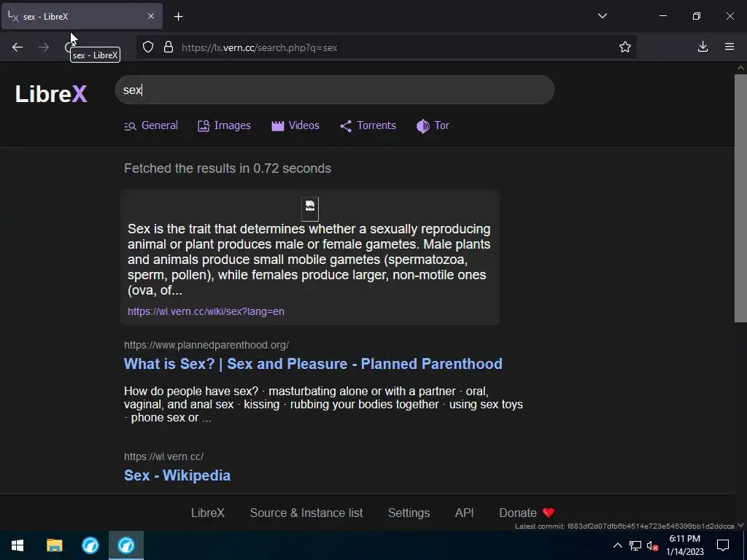The width and height of the screenshot is (747, 560).
Task: Click the page's vertical scrollbar thumb
Action: tap(740, 198)
